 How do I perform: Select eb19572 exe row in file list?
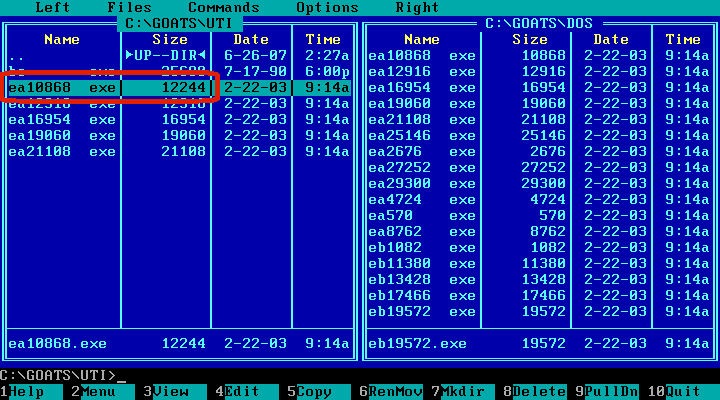539,312
